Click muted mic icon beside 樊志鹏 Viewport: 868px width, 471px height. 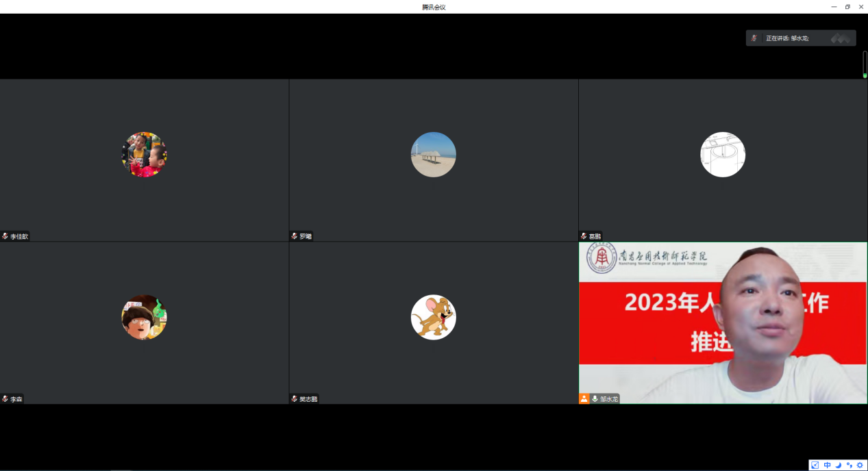coord(295,398)
